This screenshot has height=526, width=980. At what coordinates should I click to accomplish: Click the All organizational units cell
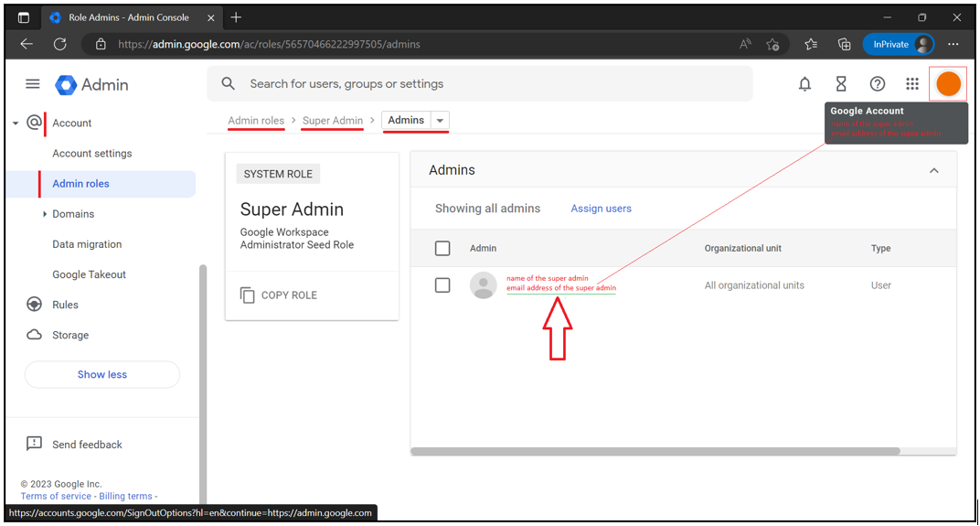pyautogui.click(x=754, y=285)
